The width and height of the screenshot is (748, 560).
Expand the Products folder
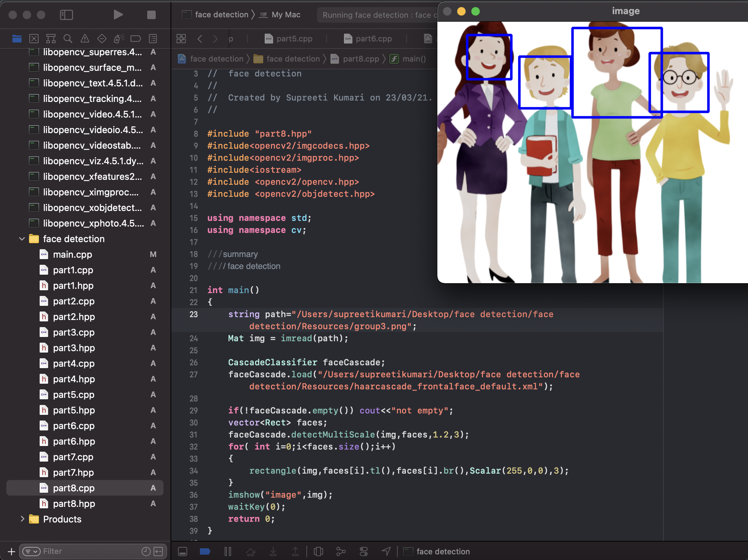[22, 519]
